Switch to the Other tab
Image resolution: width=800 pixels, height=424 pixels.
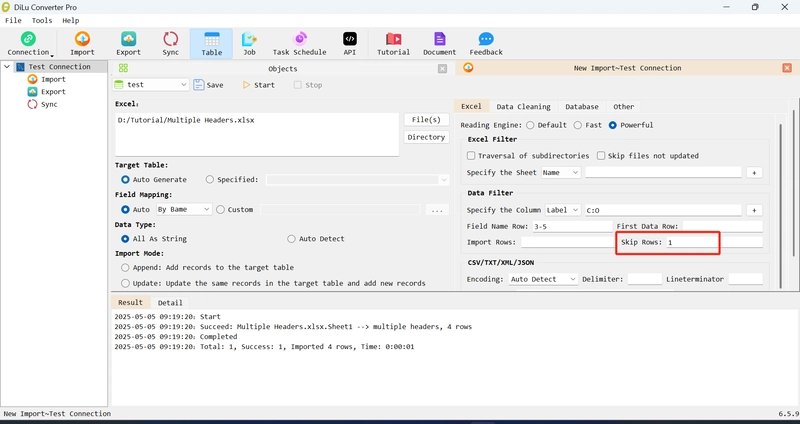tap(623, 107)
